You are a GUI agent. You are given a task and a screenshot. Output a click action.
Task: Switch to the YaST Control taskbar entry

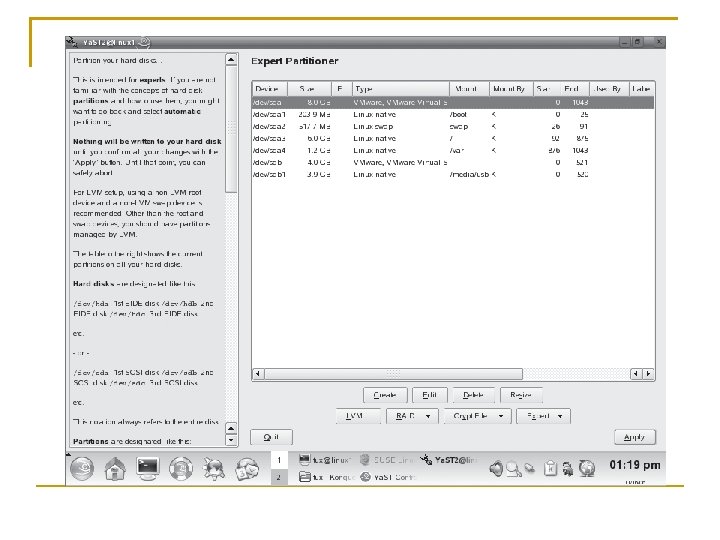[x=388, y=477]
